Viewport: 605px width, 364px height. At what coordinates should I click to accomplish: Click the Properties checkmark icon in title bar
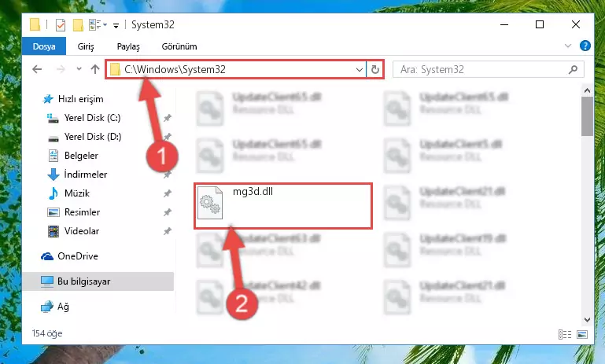tap(61, 25)
